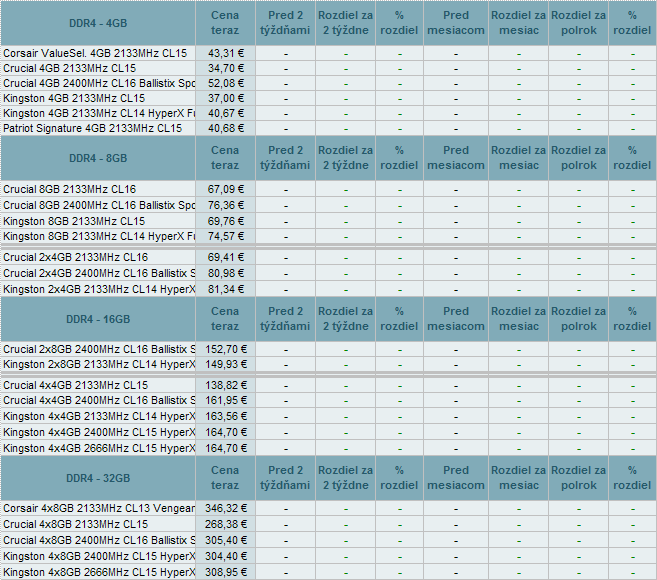Click Kingston 4GB 2133MHz CL15 product name
This screenshot has height=580, width=657.
74,98
